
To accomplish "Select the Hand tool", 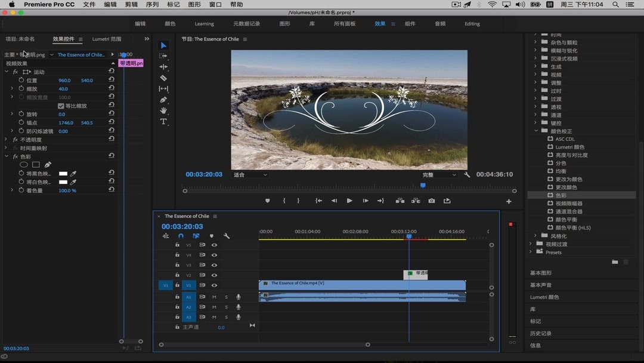I will point(163,111).
